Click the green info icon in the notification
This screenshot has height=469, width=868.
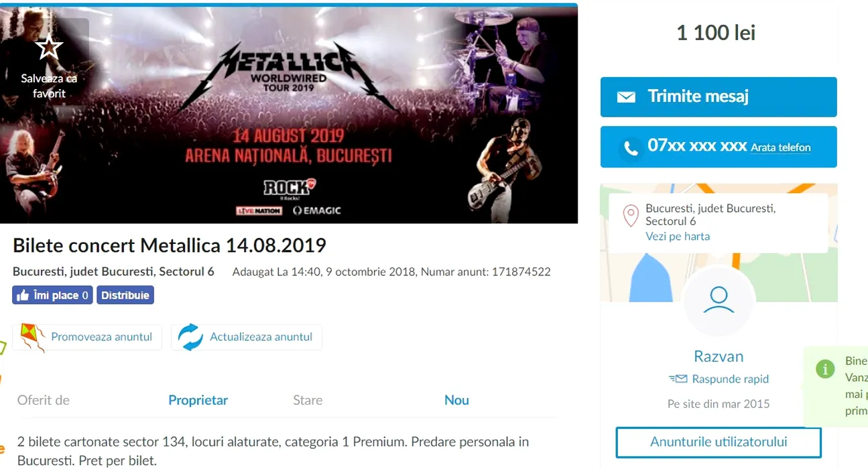825,368
